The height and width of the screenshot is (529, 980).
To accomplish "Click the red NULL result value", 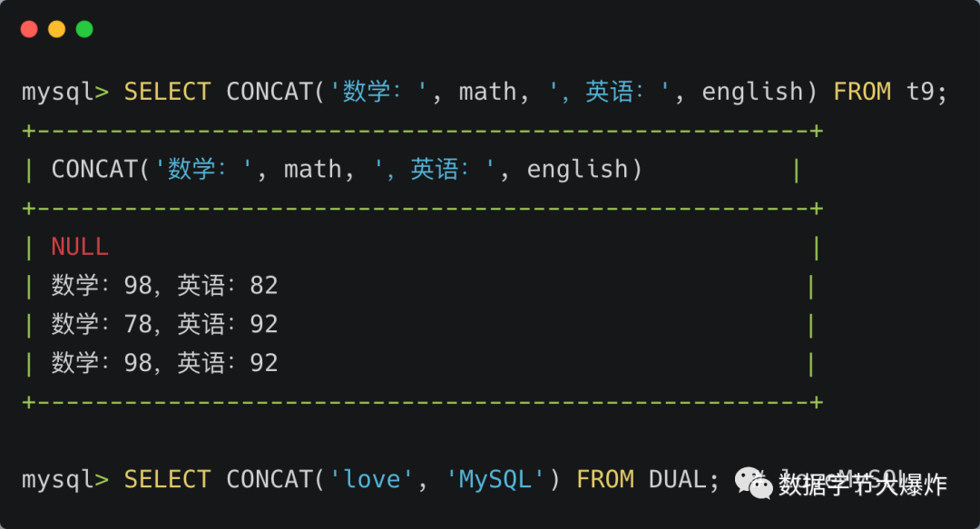I will 80,247.
